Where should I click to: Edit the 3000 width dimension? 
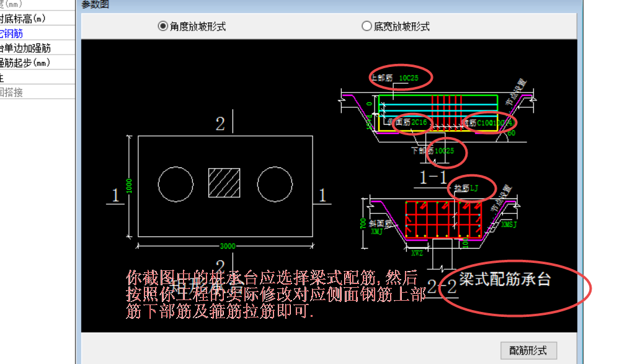pyautogui.click(x=228, y=246)
